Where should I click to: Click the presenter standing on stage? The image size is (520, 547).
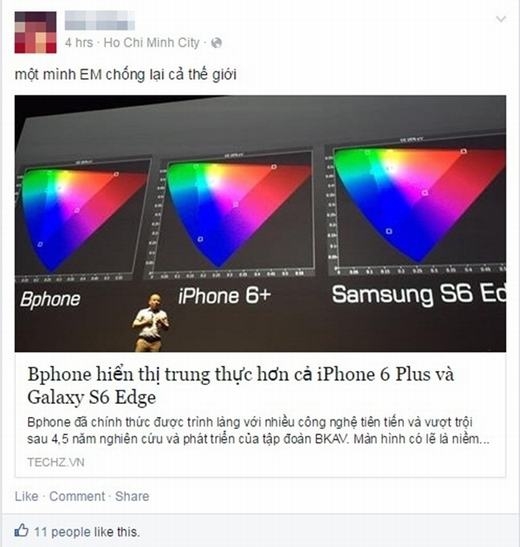[150, 323]
